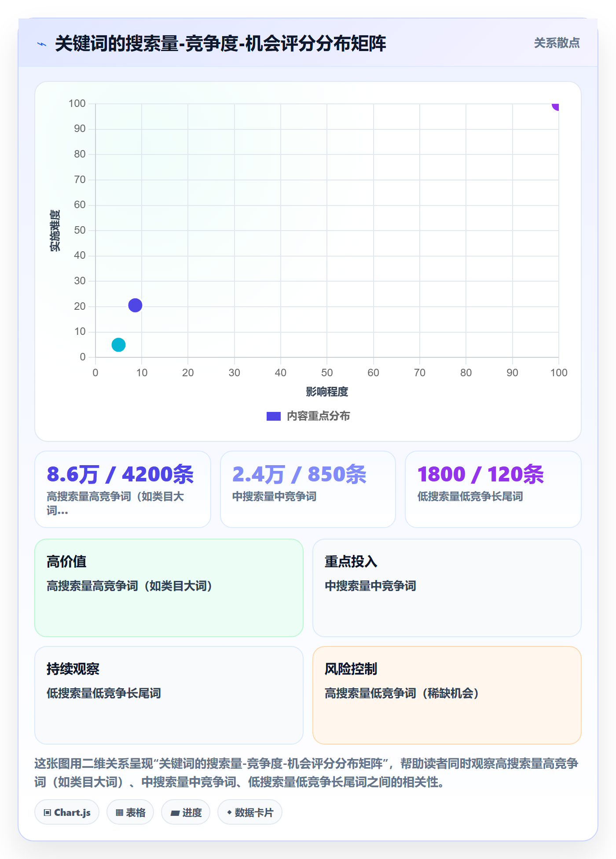Click the description paragraph starting 这张图用二维关系
Viewport: 616px width, 859px height.
tap(307, 773)
